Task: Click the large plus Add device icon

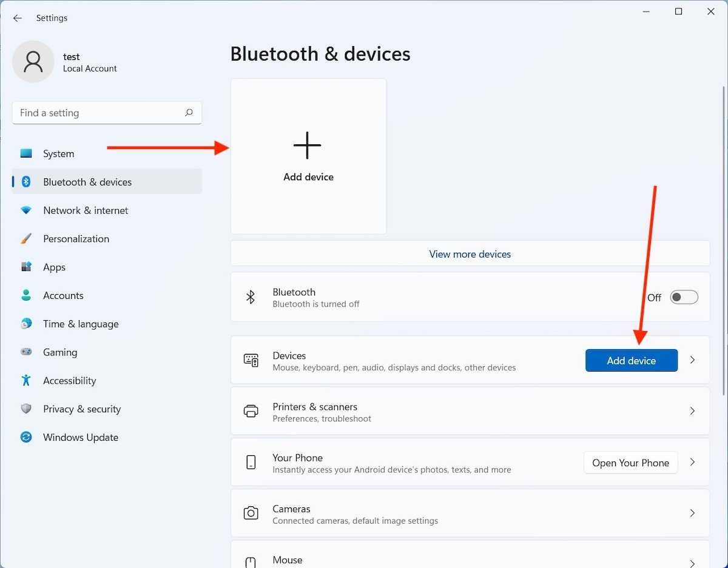Action: (x=308, y=145)
